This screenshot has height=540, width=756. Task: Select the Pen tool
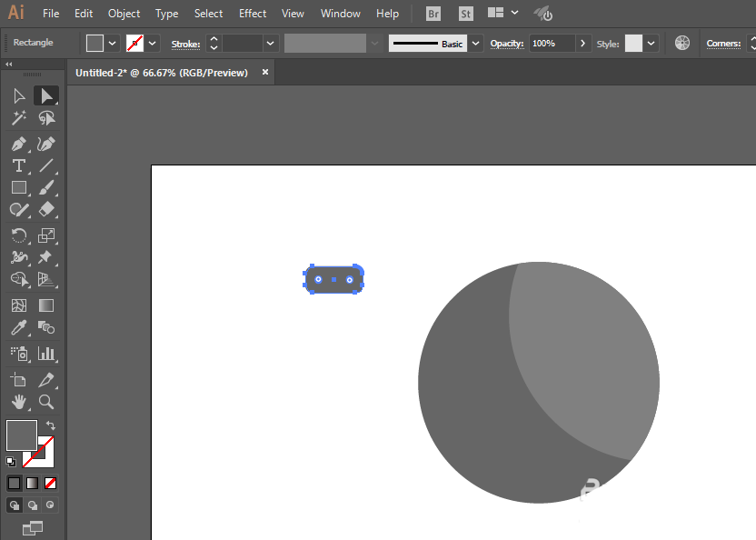[x=19, y=144]
